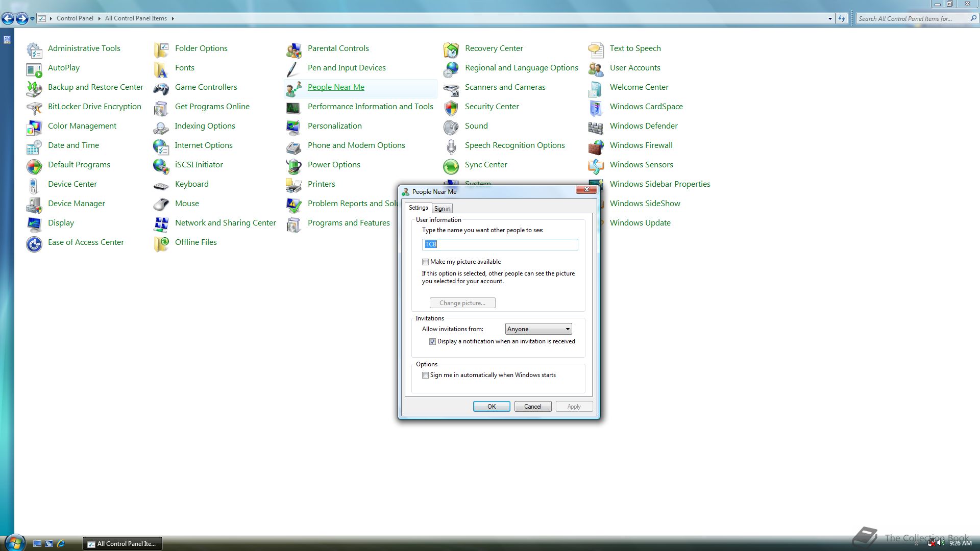This screenshot has width=980, height=551.
Task: Click the display name text field
Action: pyautogui.click(x=500, y=244)
